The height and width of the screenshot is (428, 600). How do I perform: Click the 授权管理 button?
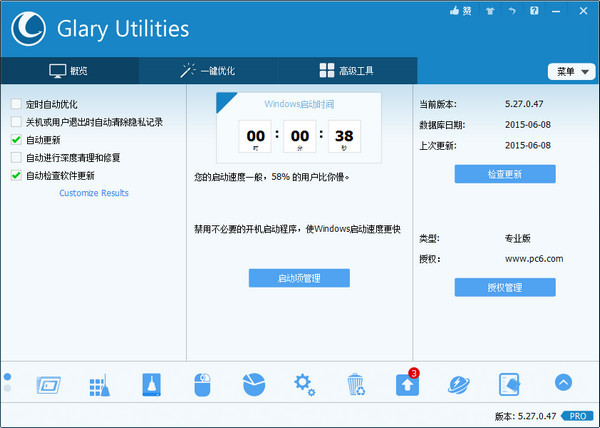pos(505,287)
